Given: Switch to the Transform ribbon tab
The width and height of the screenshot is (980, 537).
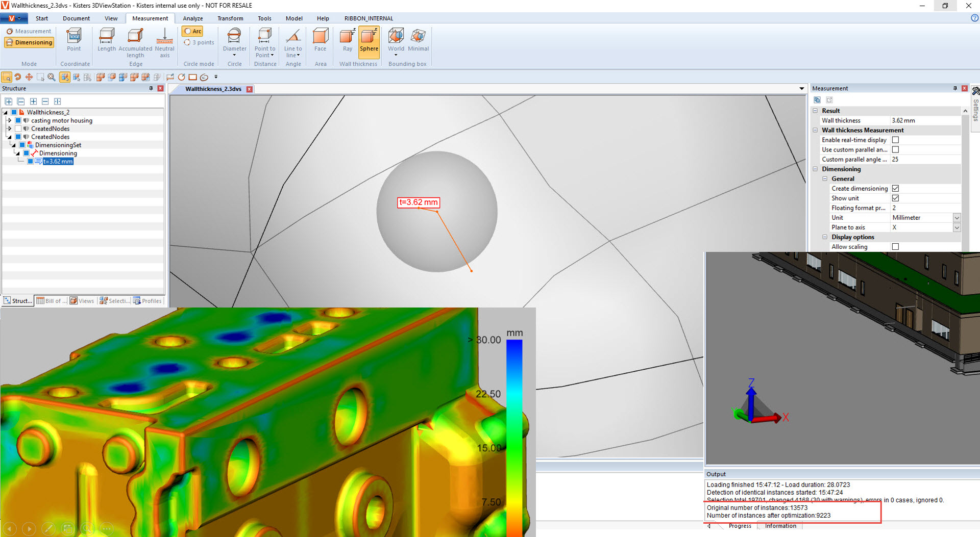Looking at the screenshot, I should [230, 18].
